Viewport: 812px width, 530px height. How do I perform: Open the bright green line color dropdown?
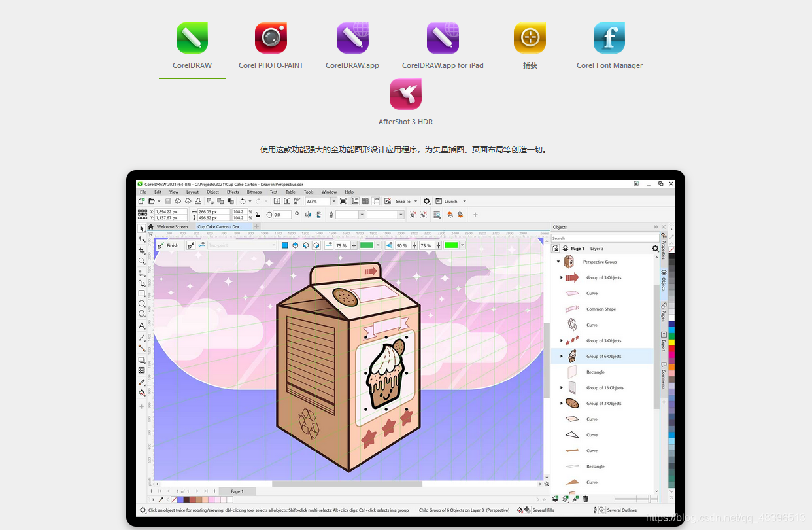pyautogui.click(x=462, y=245)
